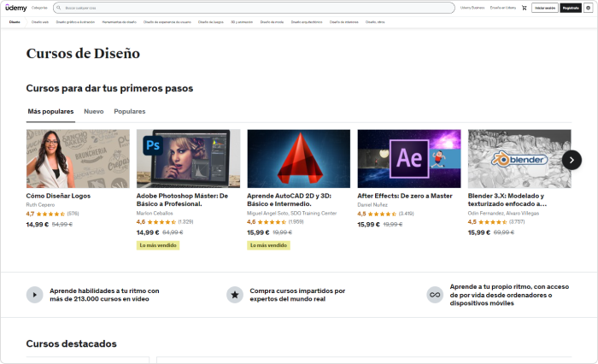
Task: Open Adobe Photoshop Máster title link
Action: coord(182,200)
